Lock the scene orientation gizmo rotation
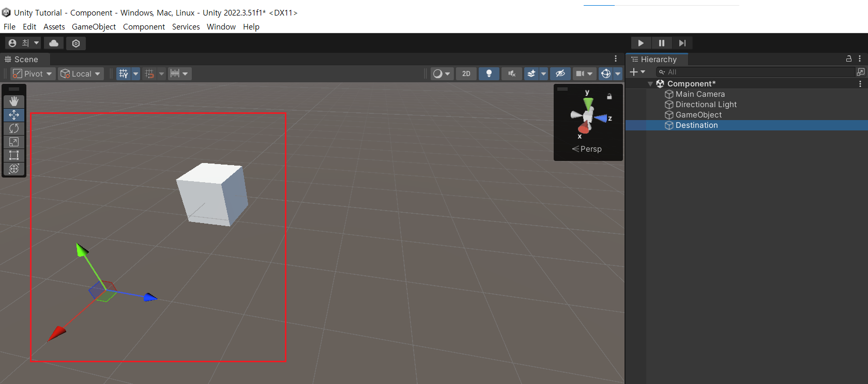This screenshot has height=384, width=868. coord(610,96)
